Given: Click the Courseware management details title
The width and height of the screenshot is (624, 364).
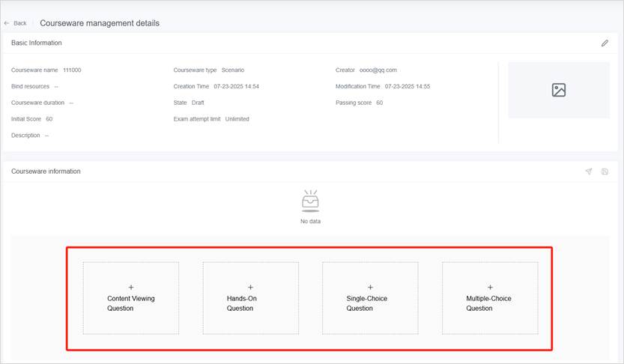Looking at the screenshot, I should pyautogui.click(x=100, y=23).
